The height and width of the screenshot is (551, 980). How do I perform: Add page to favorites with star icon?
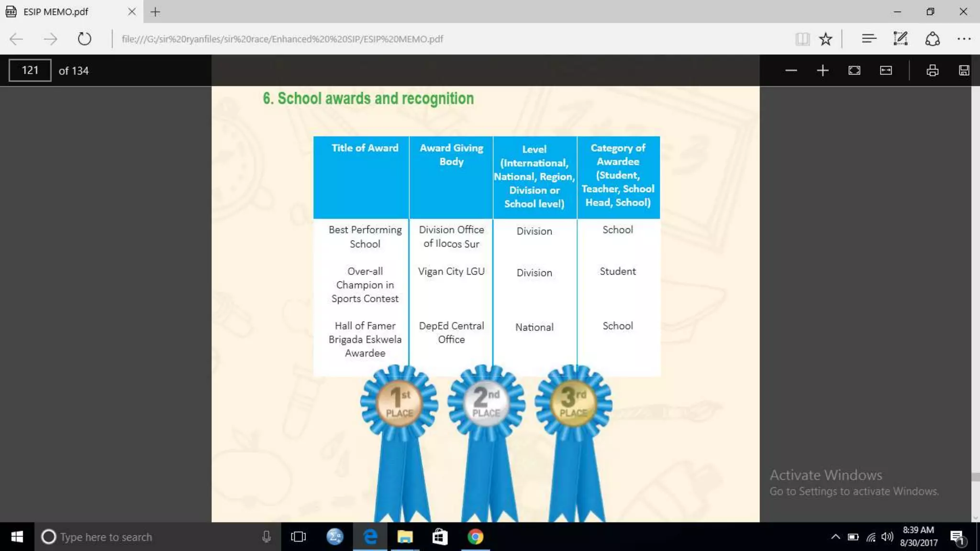point(825,39)
